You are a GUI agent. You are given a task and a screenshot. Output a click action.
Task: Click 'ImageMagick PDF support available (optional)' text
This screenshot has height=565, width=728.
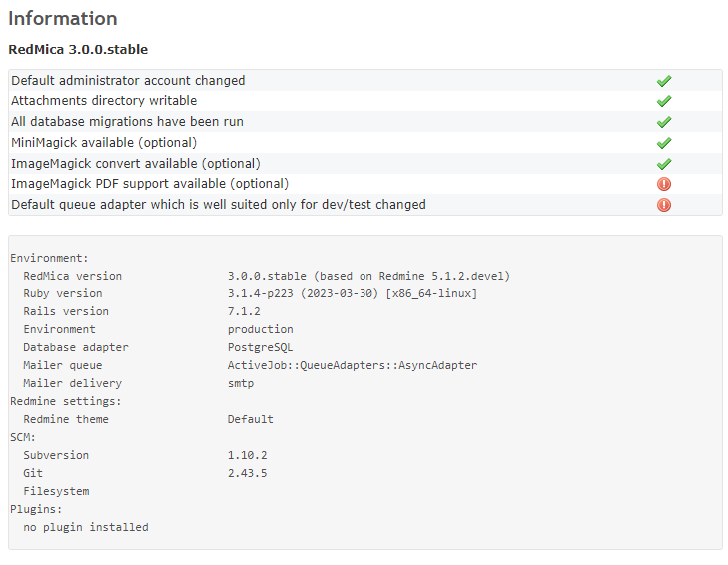150,184
